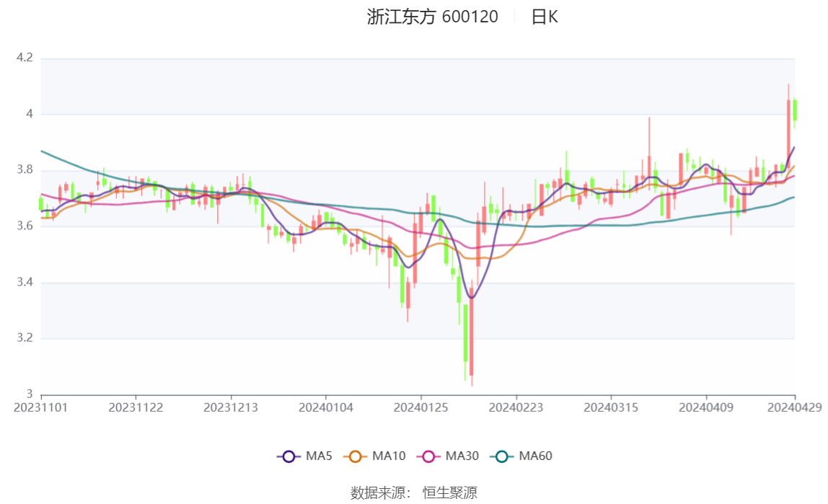Toggle the MA5 legend series
This screenshot has height=504, width=828.
pos(304,456)
